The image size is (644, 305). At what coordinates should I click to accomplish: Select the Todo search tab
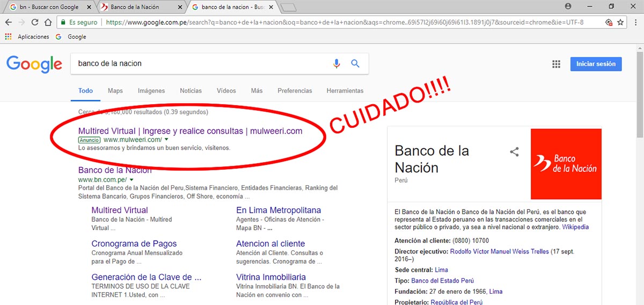85,91
